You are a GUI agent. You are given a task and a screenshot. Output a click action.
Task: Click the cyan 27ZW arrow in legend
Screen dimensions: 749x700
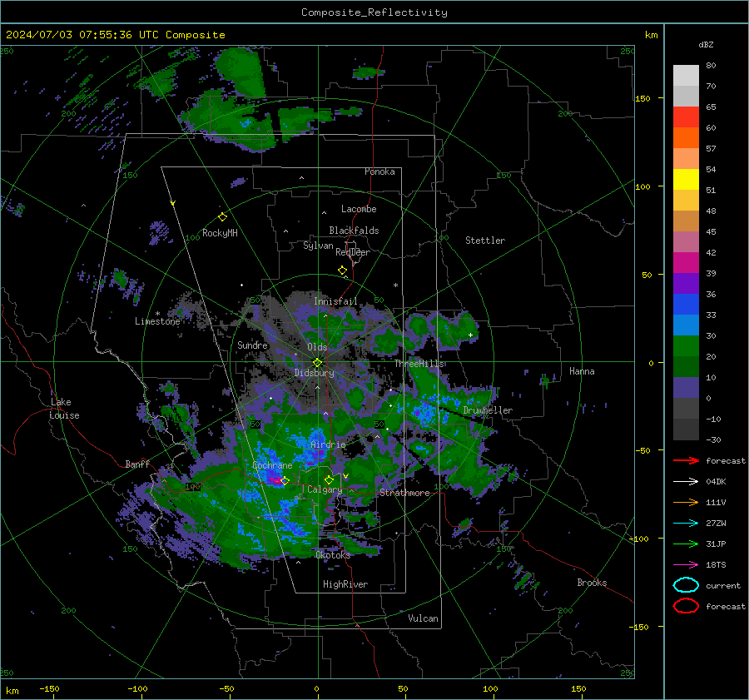click(686, 524)
